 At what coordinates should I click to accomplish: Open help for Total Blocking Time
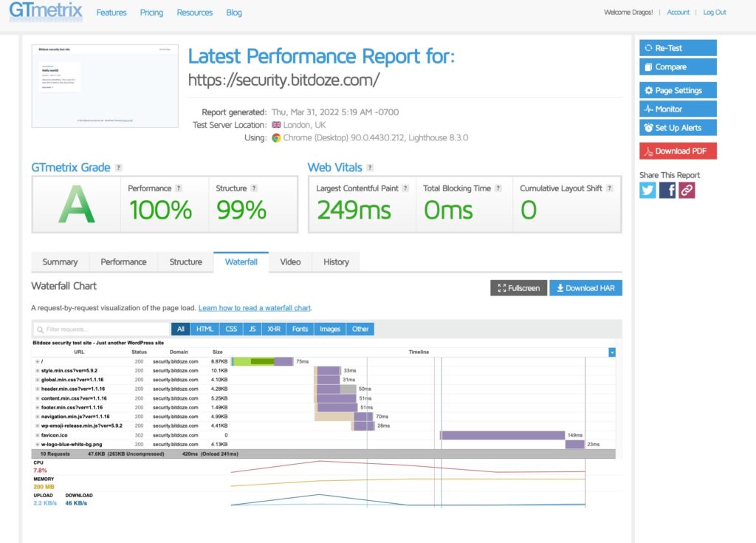[x=498, y=188]
